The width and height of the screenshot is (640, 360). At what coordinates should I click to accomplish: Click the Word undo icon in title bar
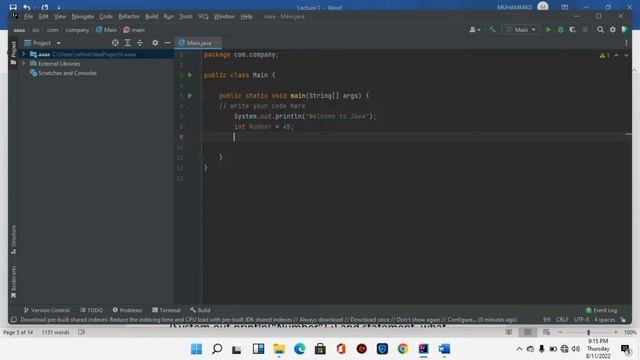tap(27, 7)
